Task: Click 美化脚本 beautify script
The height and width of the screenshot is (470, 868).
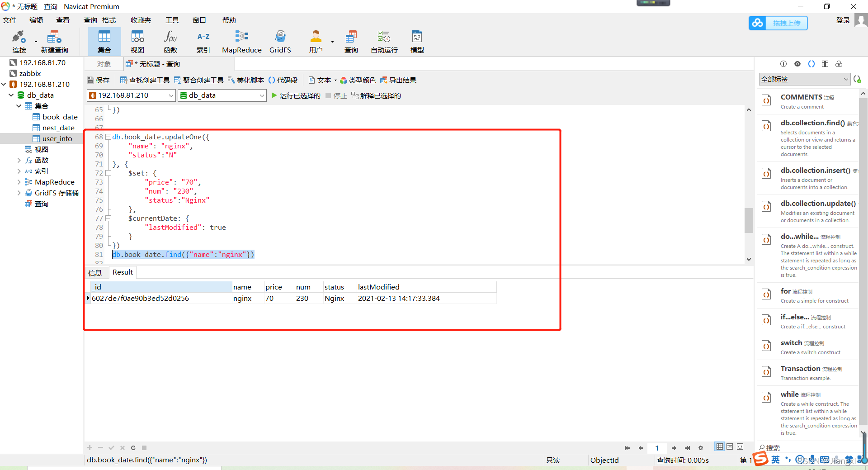Action: [x=246, y=80]
